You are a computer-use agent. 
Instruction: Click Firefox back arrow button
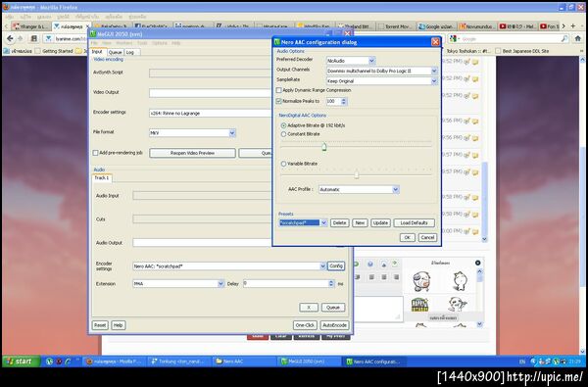point(10,38)
